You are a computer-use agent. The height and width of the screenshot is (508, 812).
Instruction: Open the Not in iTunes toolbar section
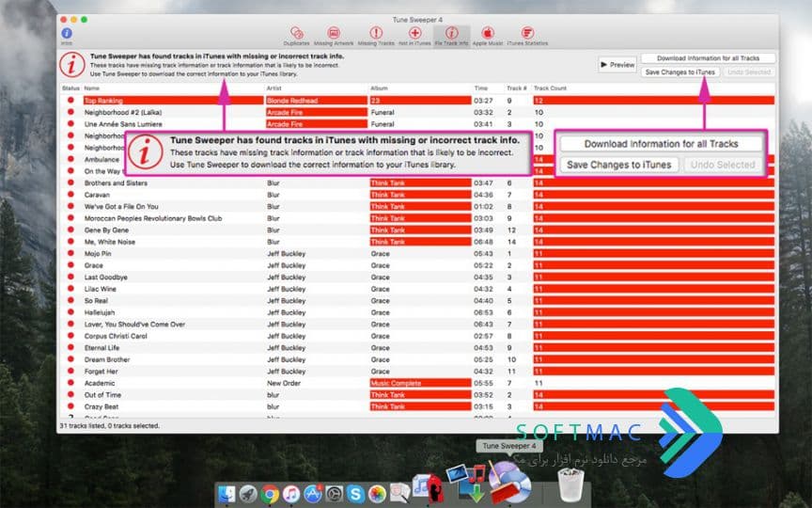pyautogui.click(x=414, y=37)
